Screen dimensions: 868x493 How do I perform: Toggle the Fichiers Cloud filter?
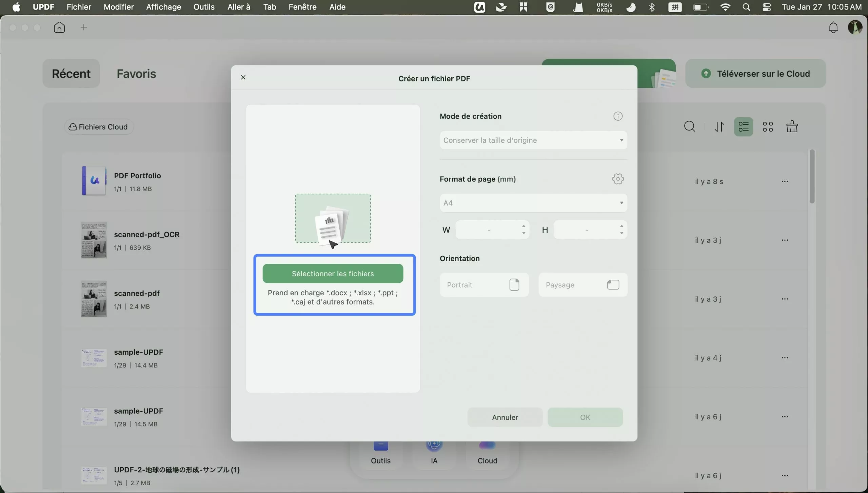click(98, 126)
